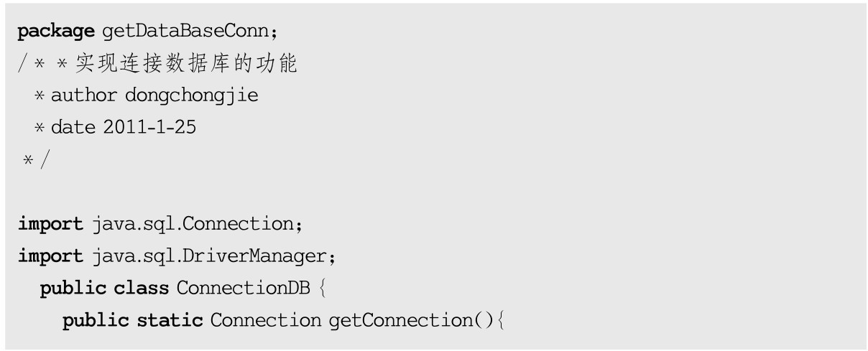Click the 'package' keyword on first line
The image size is (868, 351).
56,32
